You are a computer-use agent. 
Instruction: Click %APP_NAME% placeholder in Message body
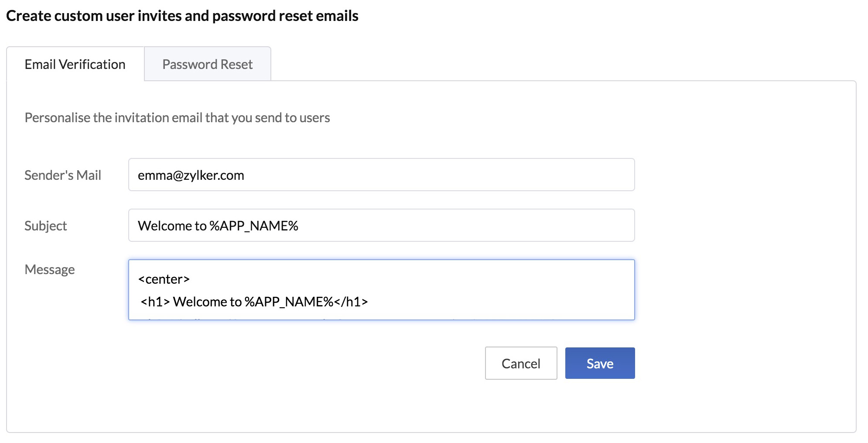tap(289, 302)
